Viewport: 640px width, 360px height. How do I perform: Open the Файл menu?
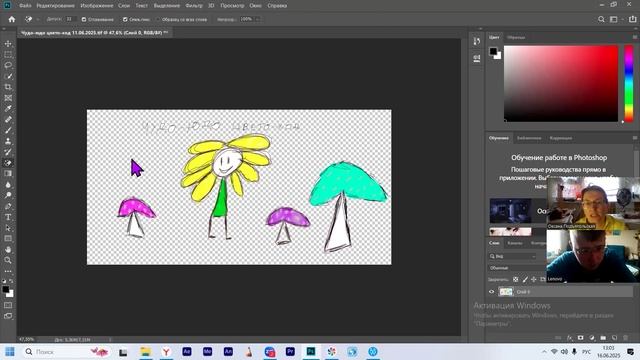[x=25, y=6]
